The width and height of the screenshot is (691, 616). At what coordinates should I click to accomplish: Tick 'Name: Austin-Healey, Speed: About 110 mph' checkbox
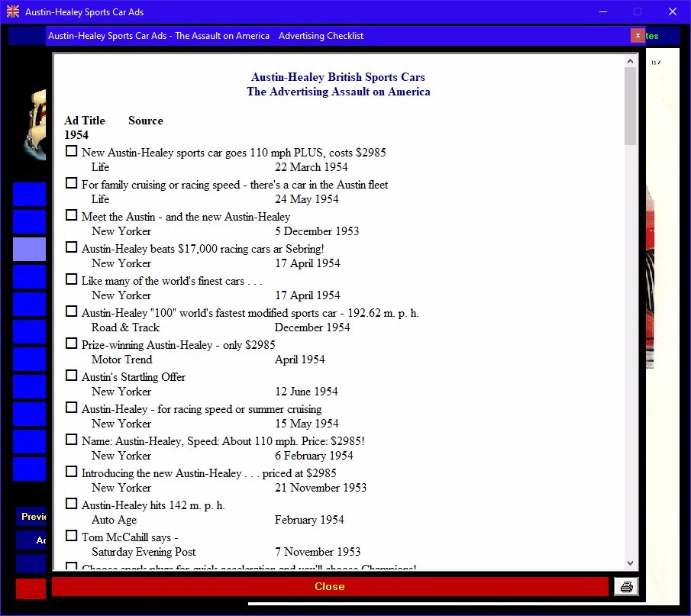click(71, 440)
